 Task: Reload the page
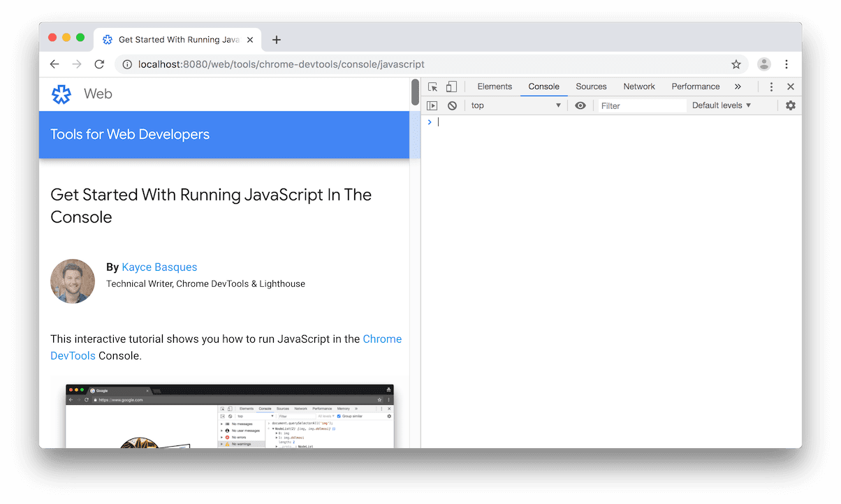99,64
